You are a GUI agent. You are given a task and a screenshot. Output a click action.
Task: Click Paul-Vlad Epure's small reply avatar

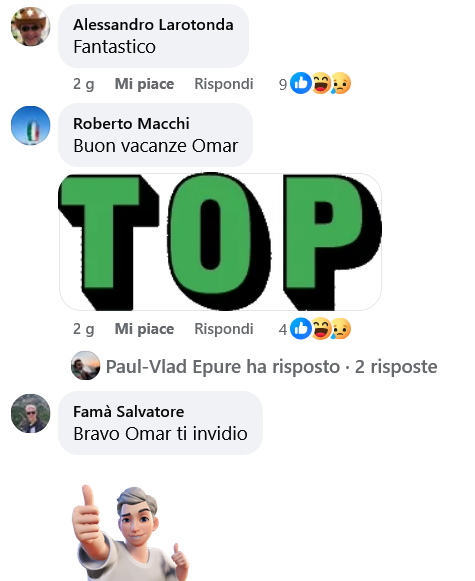pos(86,365)
